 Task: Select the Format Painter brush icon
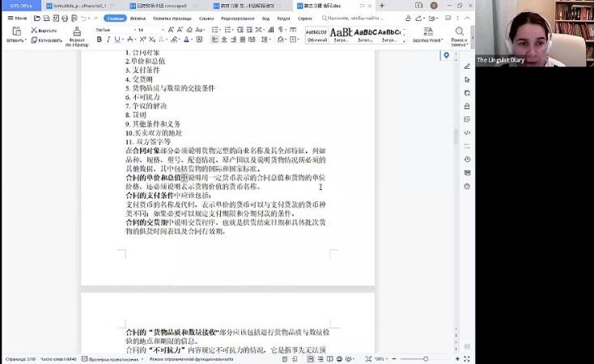pos(77,32)
